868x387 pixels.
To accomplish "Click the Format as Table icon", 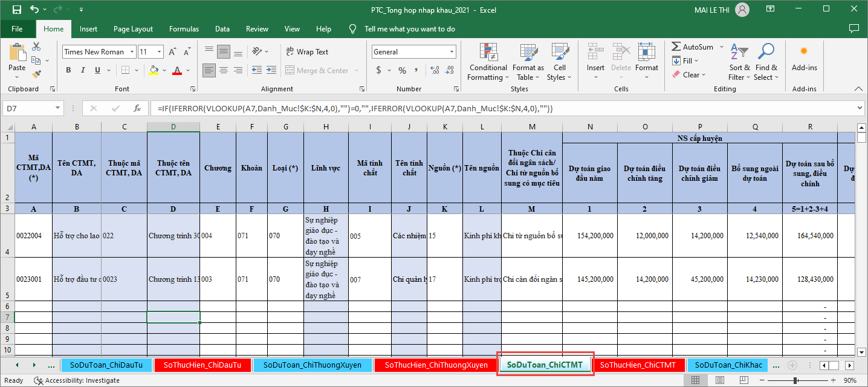I will (528, 62).
